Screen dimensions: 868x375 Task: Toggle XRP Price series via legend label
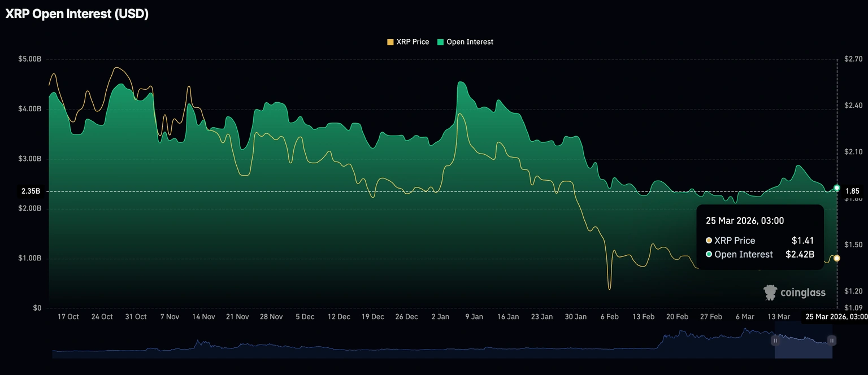point(413,42)
